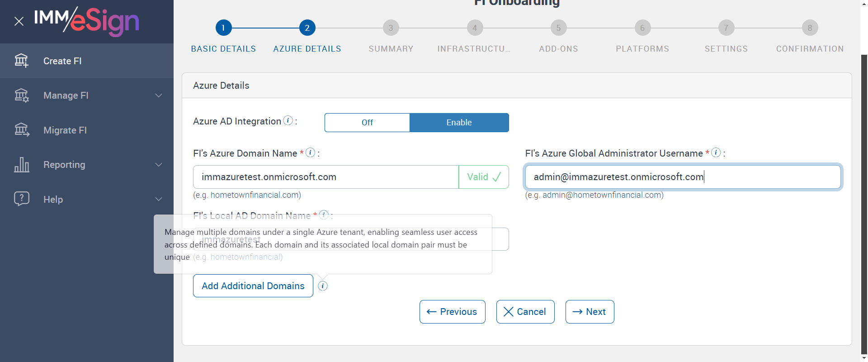Click the Azure Details panel heading
This screenshot has height=362, width=868.
click(x=221, y=86)
